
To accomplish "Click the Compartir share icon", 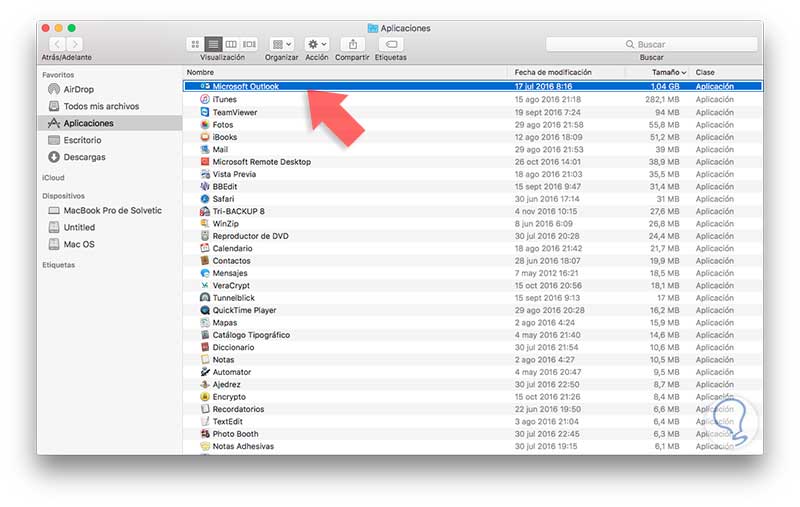I will (x=353, y=44).
